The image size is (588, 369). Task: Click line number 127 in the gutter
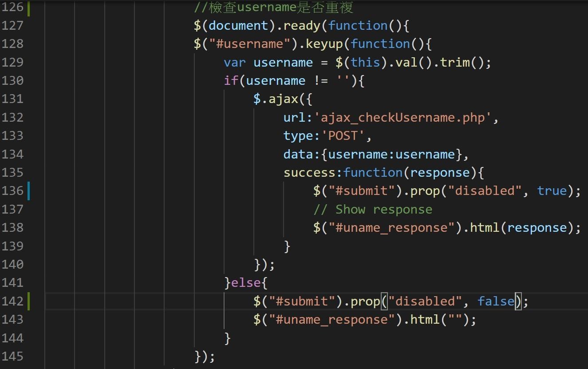[12, 26]
